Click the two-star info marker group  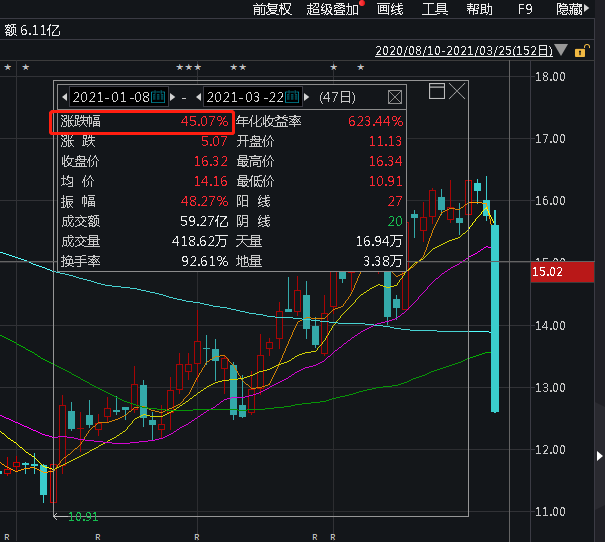(x=238, y=68)
